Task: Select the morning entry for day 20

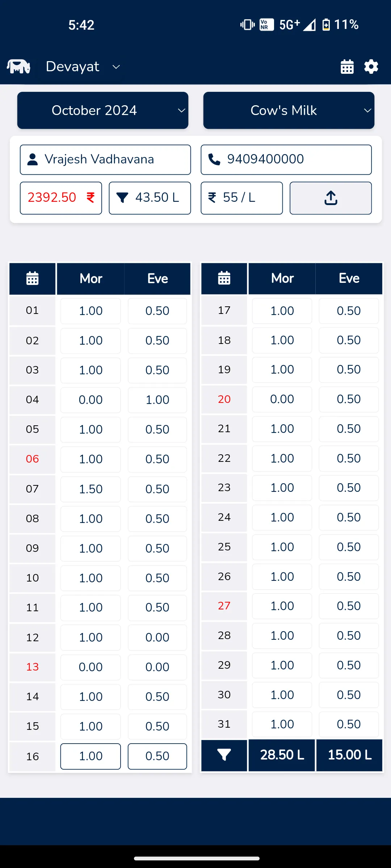Action: click(282, 399)
